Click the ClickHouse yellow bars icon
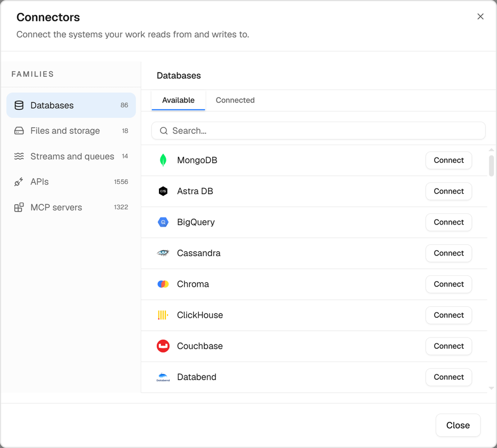Image resolution: width=497 pixels, height=448 pixels. tap(163, 315)
